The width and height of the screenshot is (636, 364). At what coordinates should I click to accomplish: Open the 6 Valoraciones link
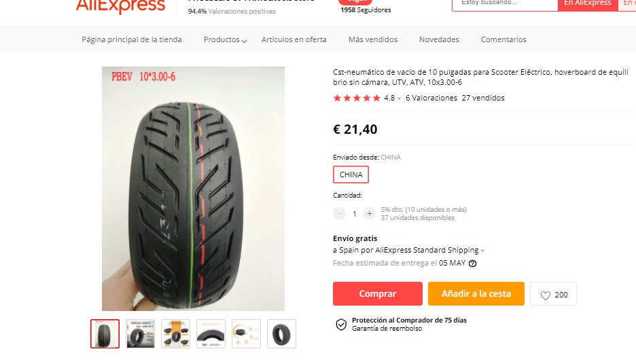pos(431,98)
